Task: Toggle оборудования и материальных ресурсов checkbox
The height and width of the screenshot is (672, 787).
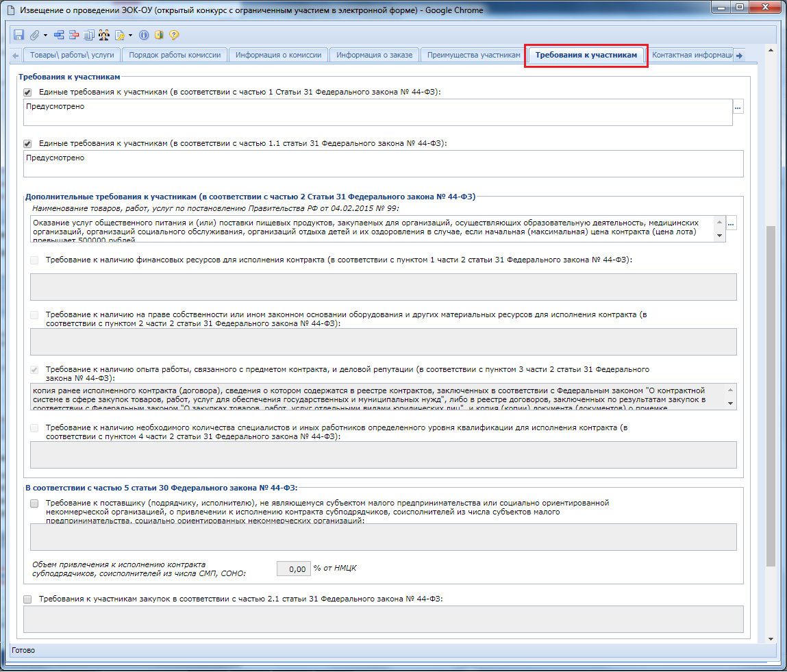Action: click(34, 315)
